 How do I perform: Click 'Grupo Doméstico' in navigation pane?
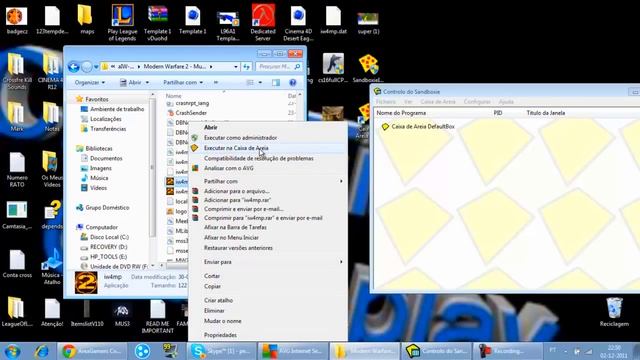pos(107,208)
